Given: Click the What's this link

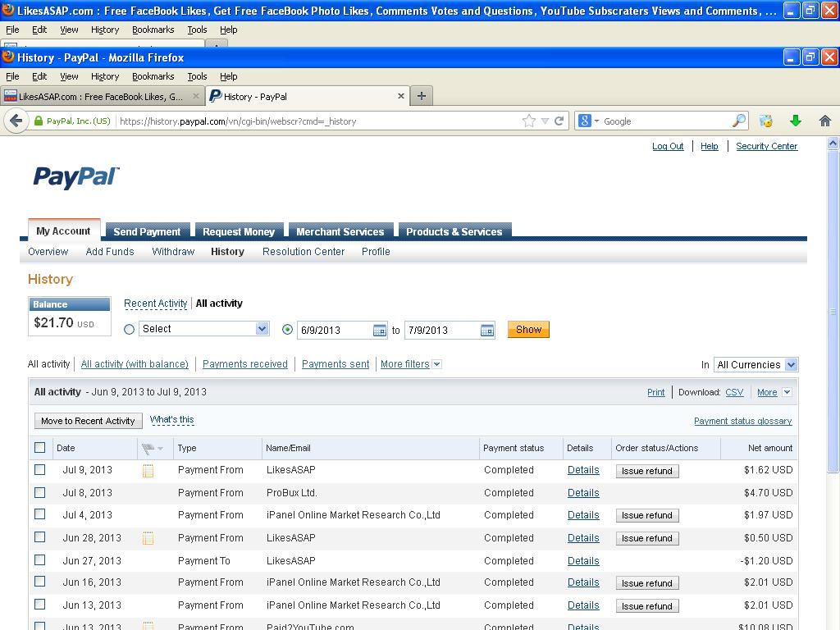Looking at the screenshot, I should pos(171,419).
